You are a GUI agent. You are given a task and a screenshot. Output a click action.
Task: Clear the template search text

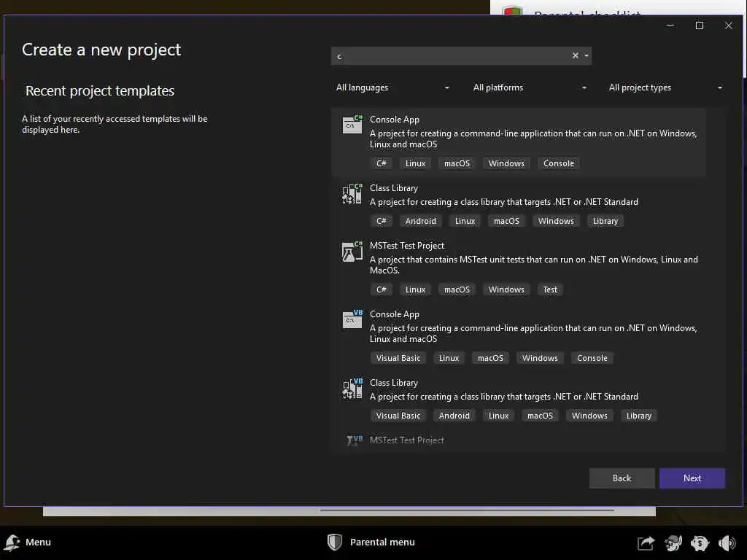pos(575,55)
